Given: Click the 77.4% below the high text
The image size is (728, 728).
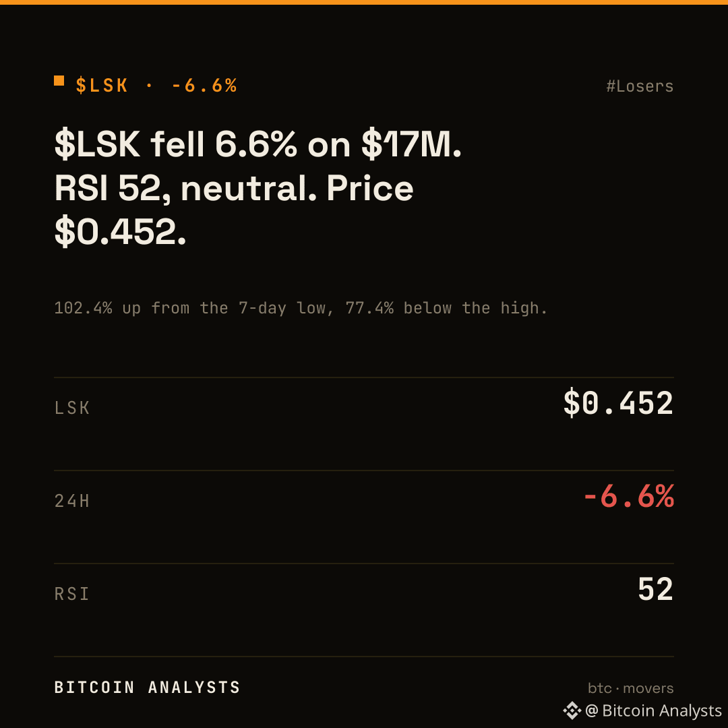Looking at the screenshot, I should (x=447, y=308).
